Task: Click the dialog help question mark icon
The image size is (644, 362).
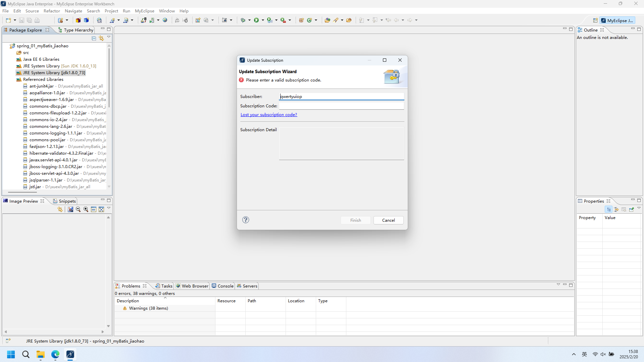Action: pos(246,220)
